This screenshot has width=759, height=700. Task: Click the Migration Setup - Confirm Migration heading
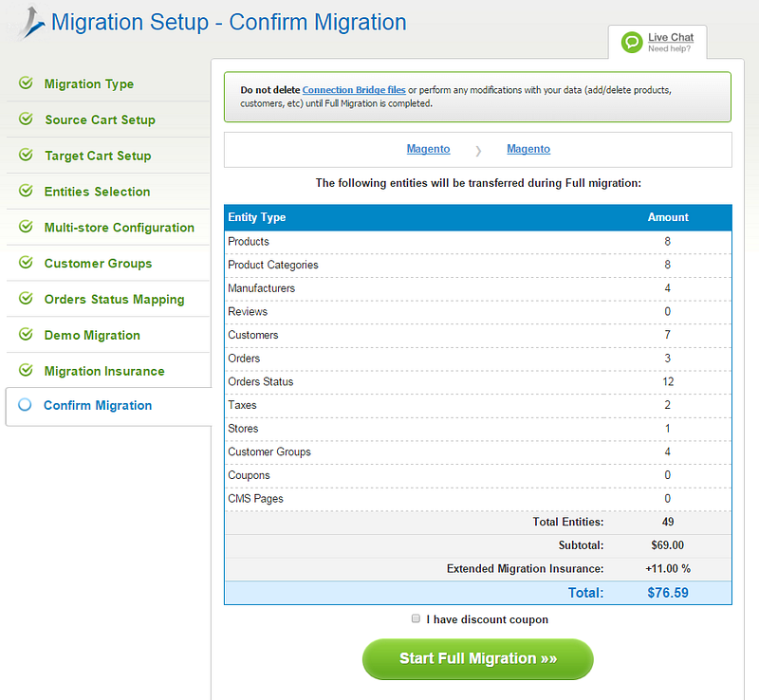[x=229, y=22]
